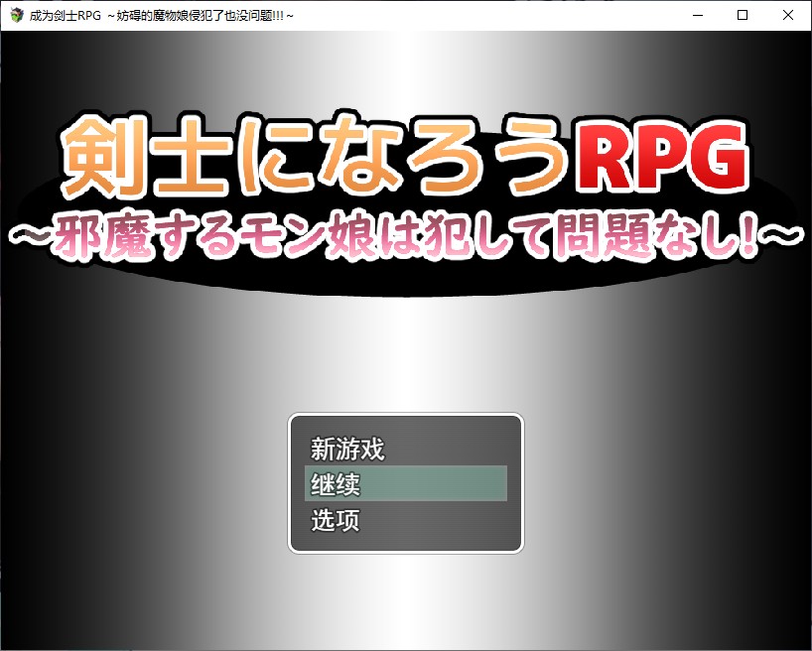Start a new game with 新游戏
Image resolution: width=812 pixels, height=651 pixels.
click(405, 449)
